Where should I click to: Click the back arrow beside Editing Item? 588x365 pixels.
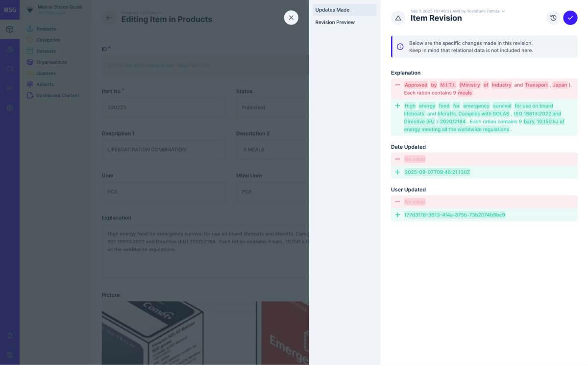[x=109, y=18]
